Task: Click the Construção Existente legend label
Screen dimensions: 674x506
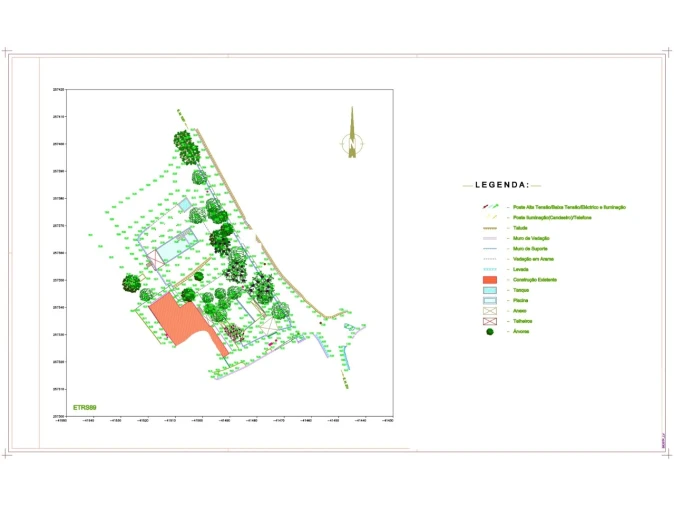Action: click(x=535, y=280)
